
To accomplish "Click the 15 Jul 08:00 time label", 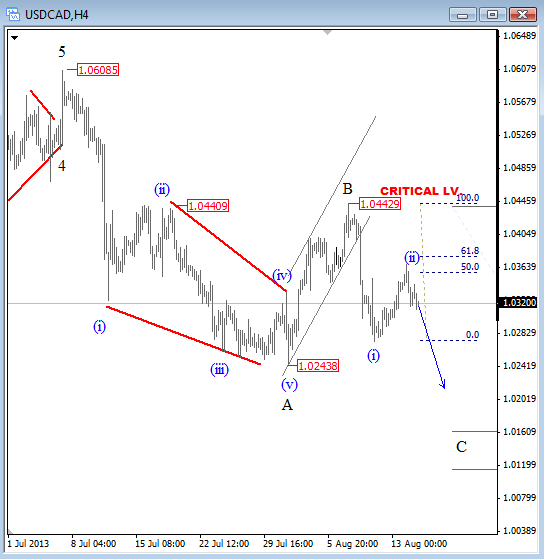I will point(160,544).
